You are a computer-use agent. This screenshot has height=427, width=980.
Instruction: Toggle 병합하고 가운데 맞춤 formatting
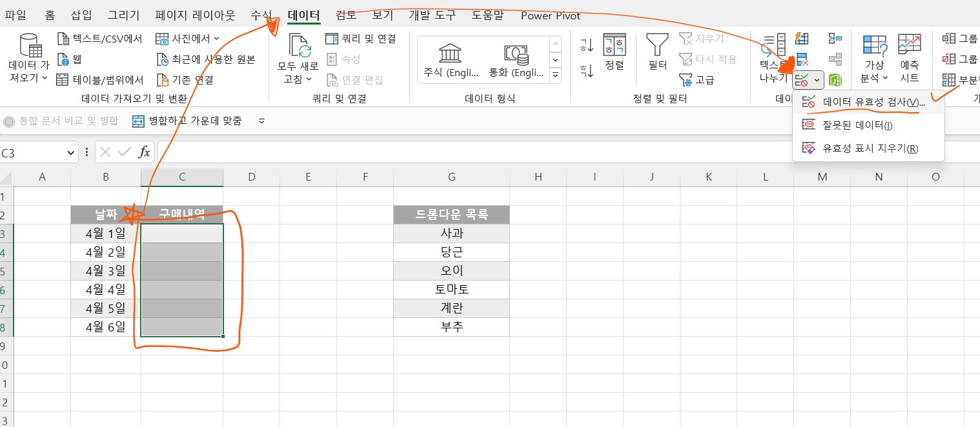click(187, 121)
